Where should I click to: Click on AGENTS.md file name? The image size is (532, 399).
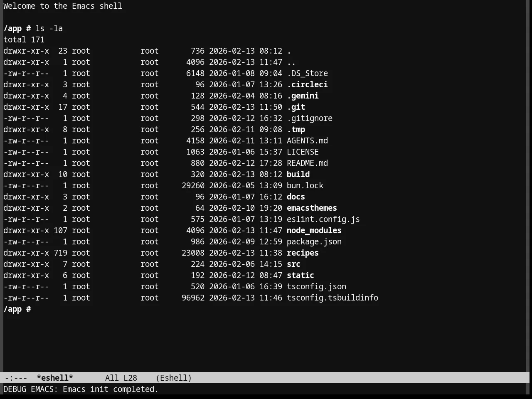(x=307, y=141)
